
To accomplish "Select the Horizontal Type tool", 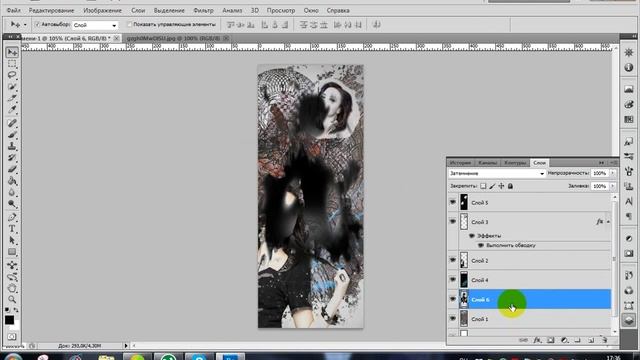I will [x=12, y=229].
